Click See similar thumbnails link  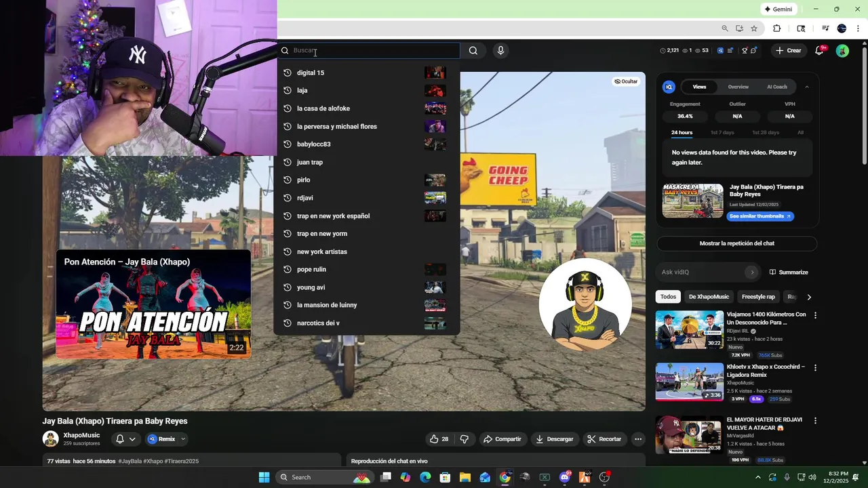[x=760, y=216]
